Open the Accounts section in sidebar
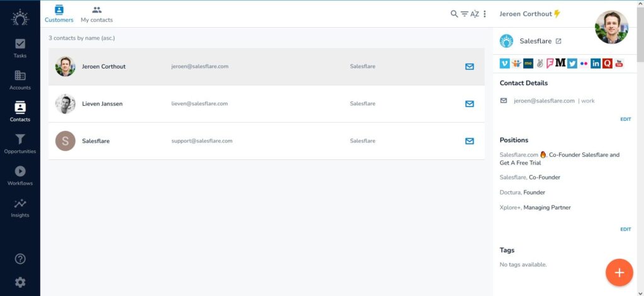The height and width of the screenshot is (296, 644). 19,80
